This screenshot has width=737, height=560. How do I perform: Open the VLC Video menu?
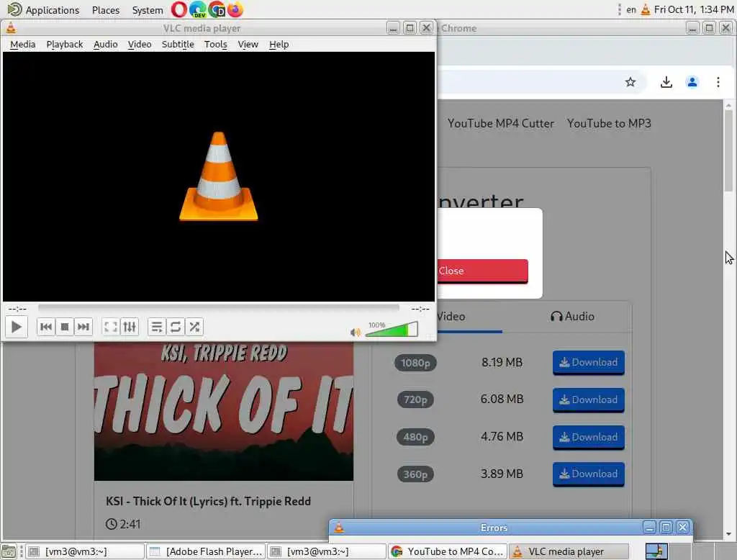[140, 44]
